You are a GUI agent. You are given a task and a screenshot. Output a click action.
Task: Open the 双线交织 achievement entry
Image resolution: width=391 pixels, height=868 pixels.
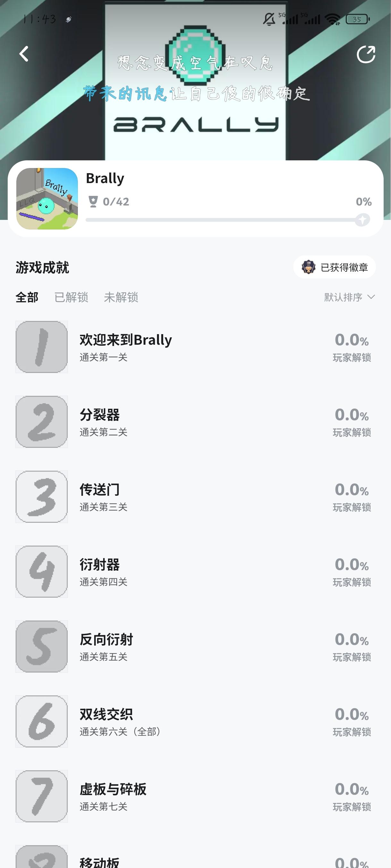(106, 714)
